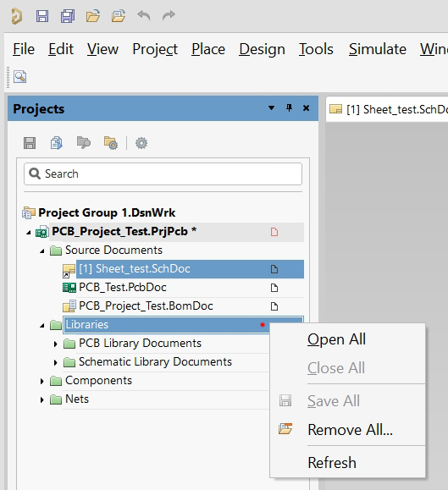Screen dimensions: 448x490
Task: Click the red document status icon for PCB_Project_Test.PrjPcb
Action: tap(274, 232)
